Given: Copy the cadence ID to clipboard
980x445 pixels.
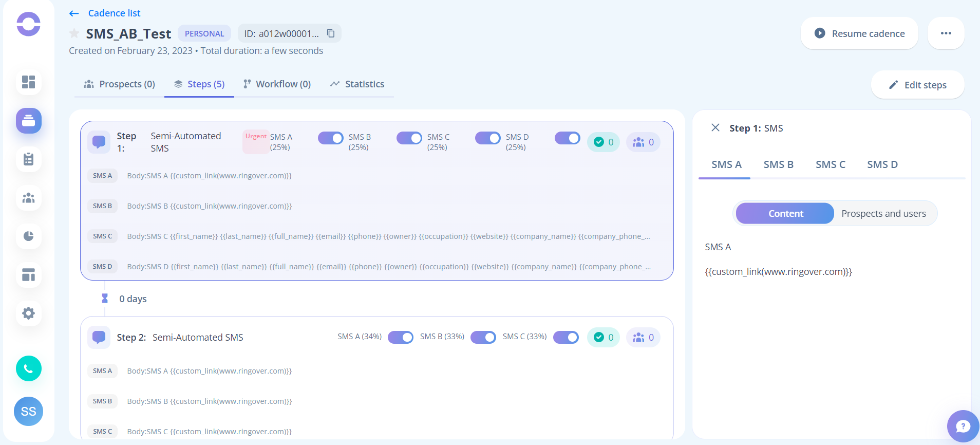Looking at the screenshot, I should pos(331,33).
